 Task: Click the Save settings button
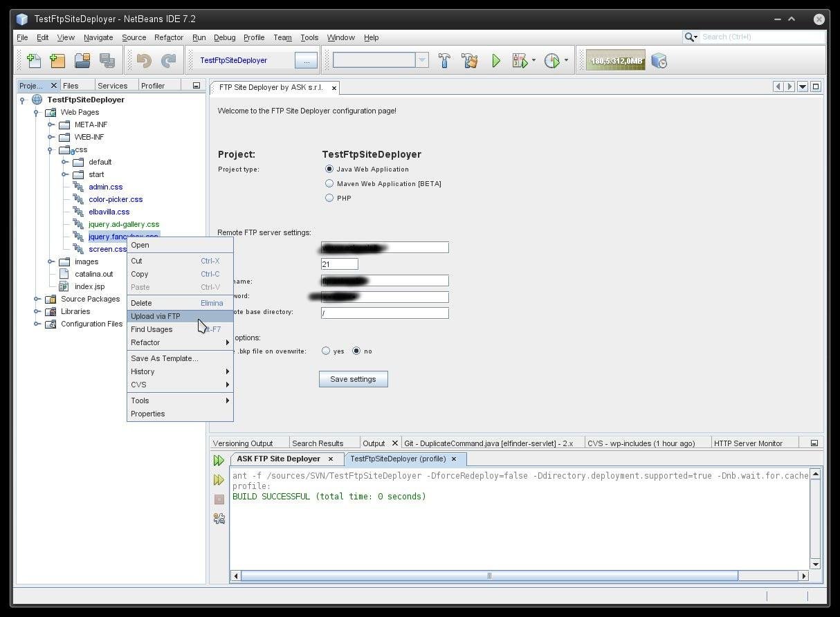tap(353, 378)
